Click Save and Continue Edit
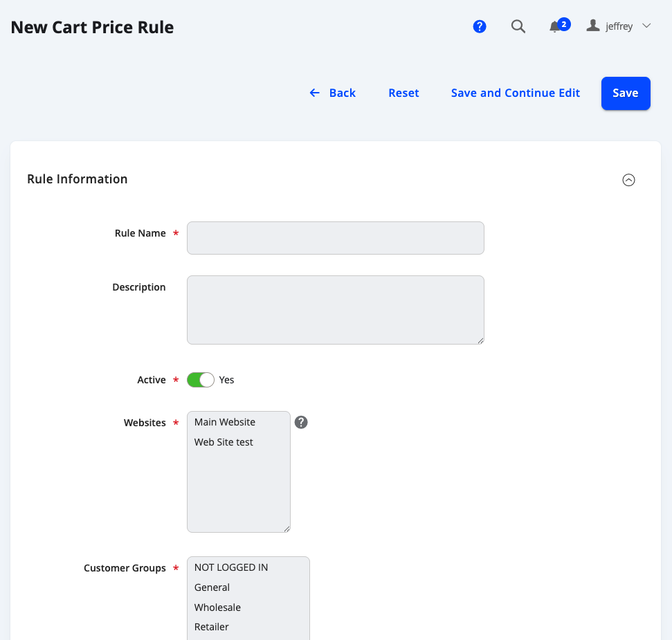 (515, 93)
